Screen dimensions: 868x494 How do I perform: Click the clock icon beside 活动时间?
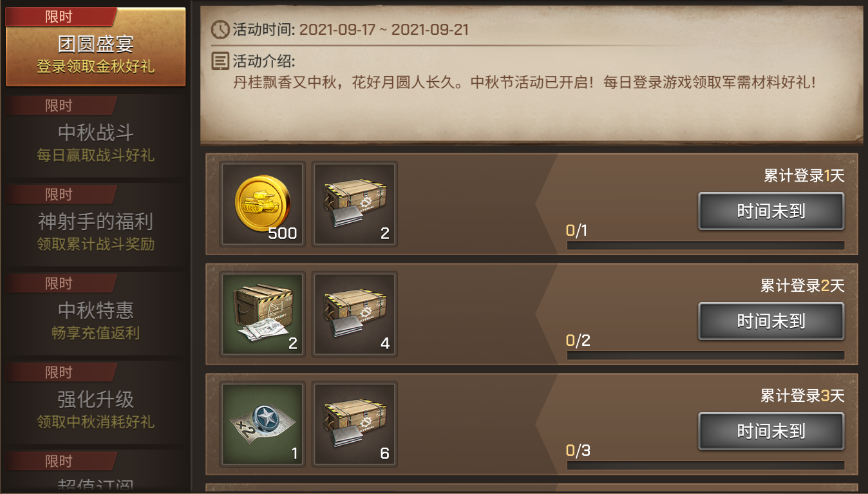[x=220, y=29]
